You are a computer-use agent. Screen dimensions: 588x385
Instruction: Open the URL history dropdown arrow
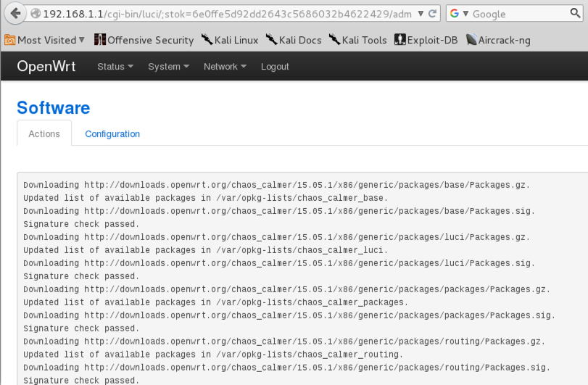pyautogui.click(x=421, y=14)
